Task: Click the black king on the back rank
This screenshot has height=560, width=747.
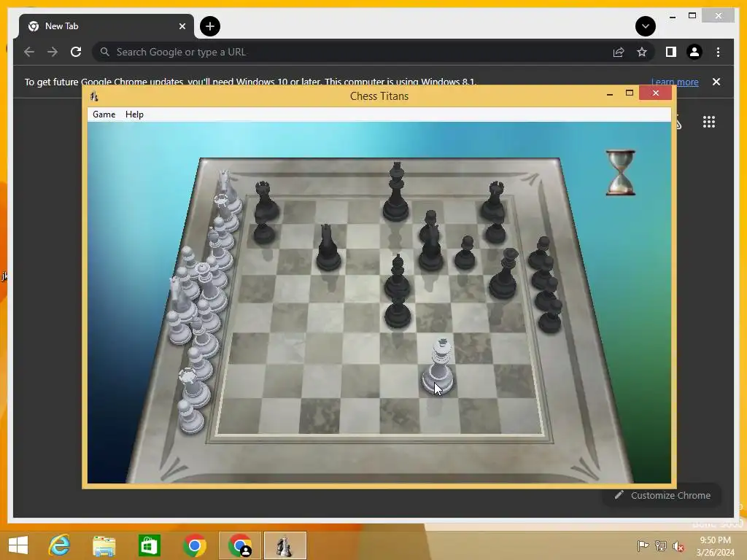Action: [396, 192]
